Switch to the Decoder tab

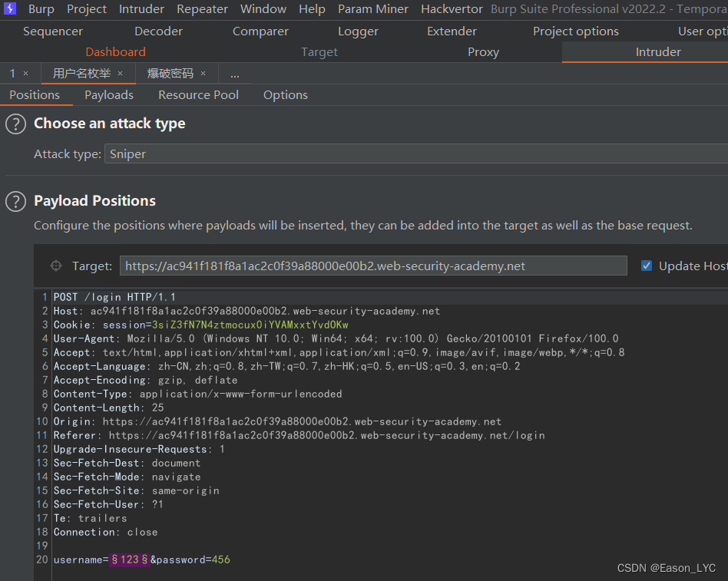tap(158, 31)
